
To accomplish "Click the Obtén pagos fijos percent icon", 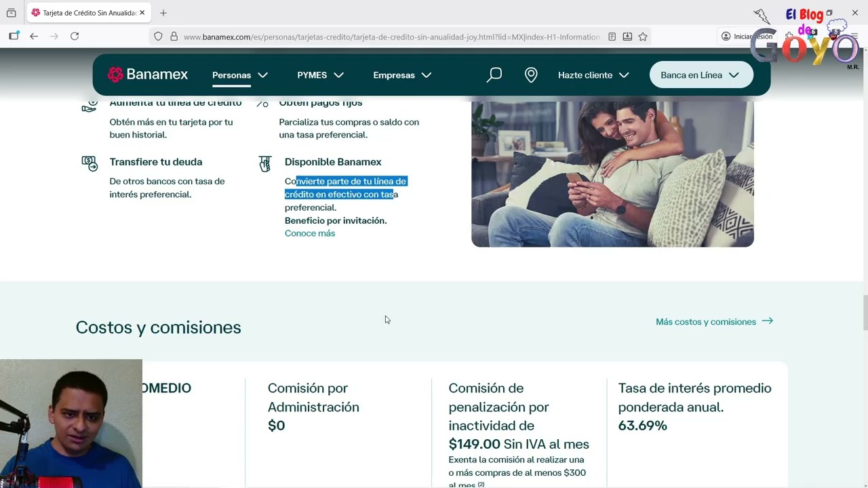I will pyautogui.click(x=262, y=104).
